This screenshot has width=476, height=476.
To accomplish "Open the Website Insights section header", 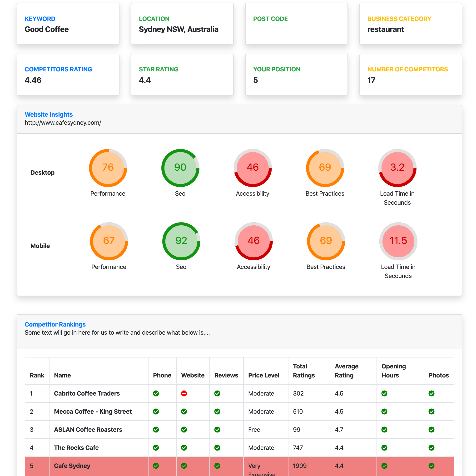I will (x=49, y=114).
